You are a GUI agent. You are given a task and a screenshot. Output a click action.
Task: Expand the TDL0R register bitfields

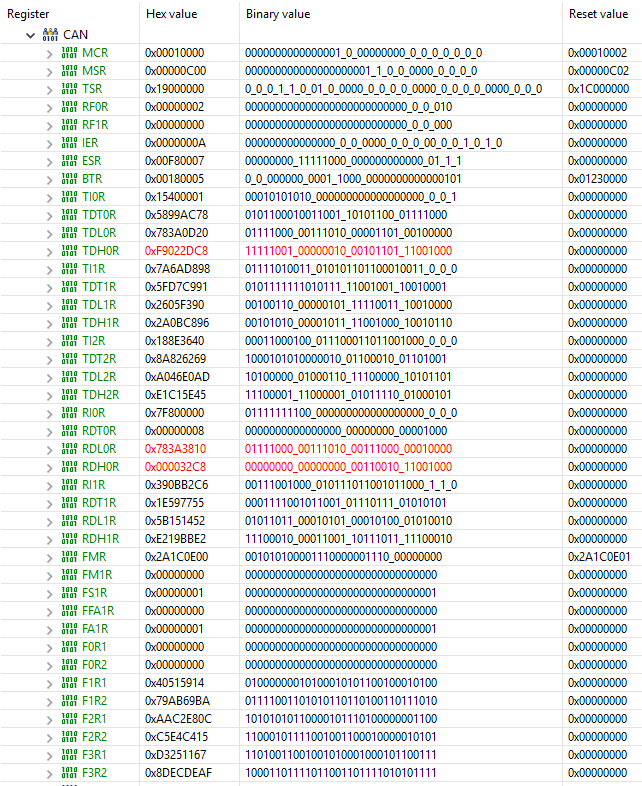tap(49, 234)
